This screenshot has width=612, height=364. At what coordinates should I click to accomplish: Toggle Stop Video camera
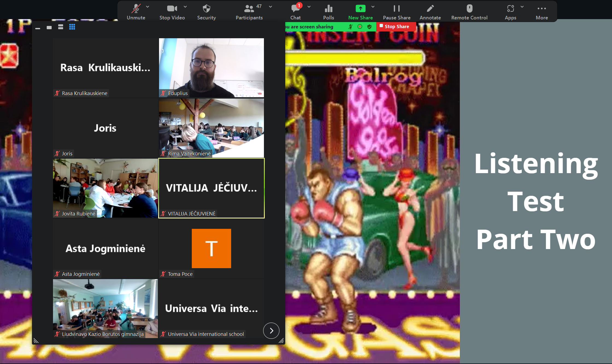pyautogui.click(x=172, y=9)
